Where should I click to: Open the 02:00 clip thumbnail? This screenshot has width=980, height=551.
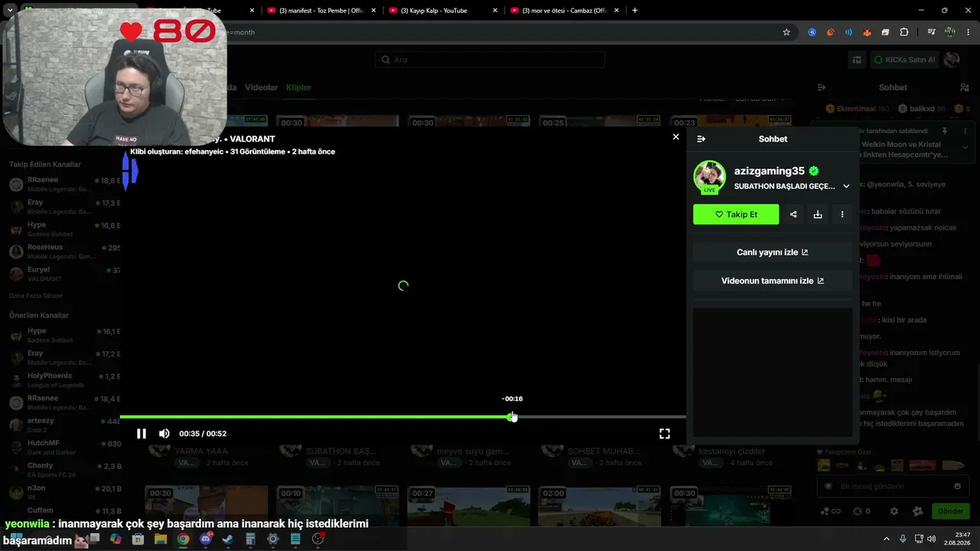599,506
